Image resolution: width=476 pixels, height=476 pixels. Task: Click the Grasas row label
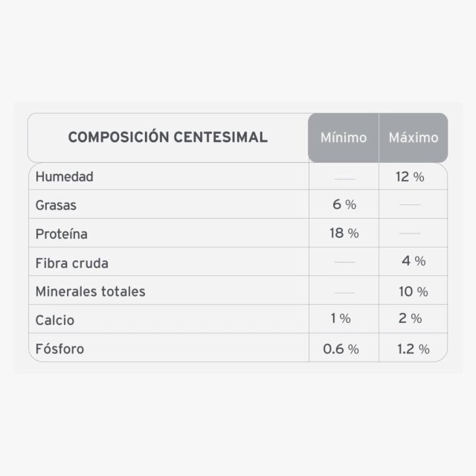56,205
